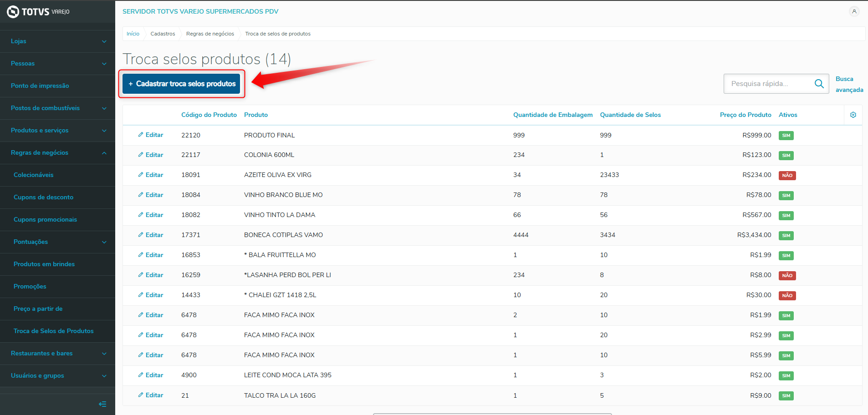Collapse the sidebar with the arrow icon
Image resolution: width=868 pixels, height=415 pixels.
(x=102, y=404)
